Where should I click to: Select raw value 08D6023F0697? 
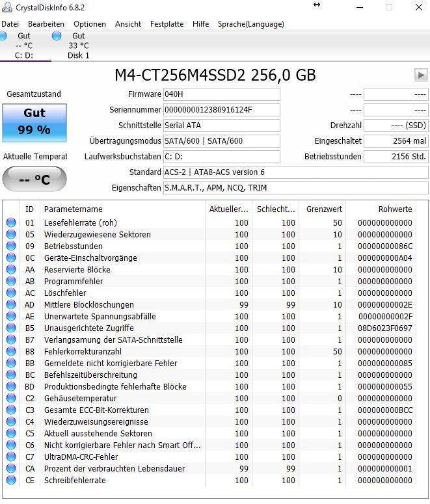click(x=385, y=328)
